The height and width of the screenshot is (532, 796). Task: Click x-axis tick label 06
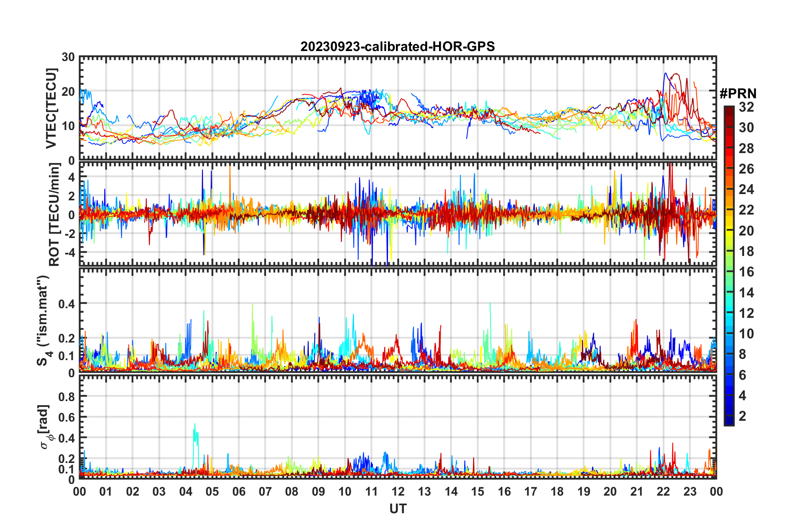tap(239, 491)
